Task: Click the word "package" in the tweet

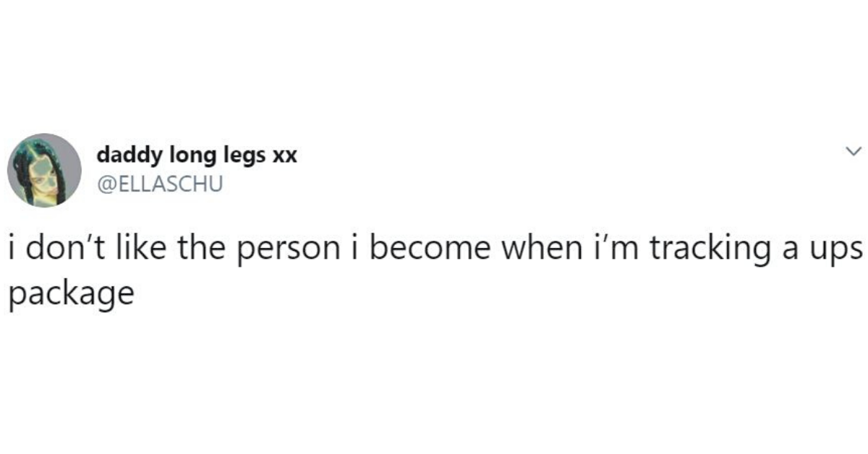Action: (71, 294)
